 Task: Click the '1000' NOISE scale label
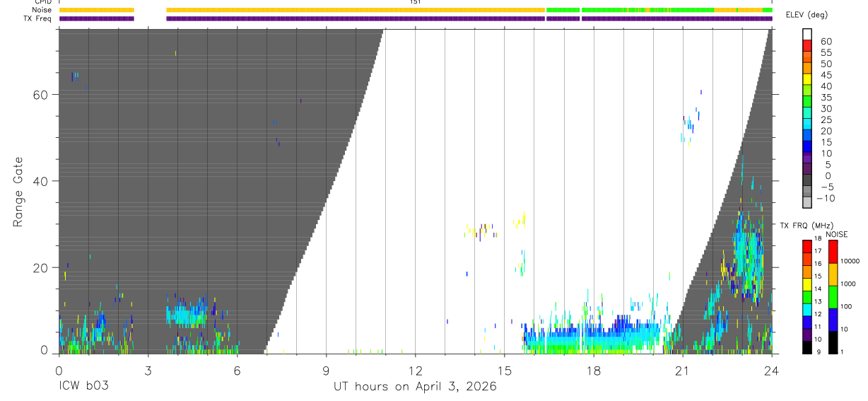tap(848, 284)
